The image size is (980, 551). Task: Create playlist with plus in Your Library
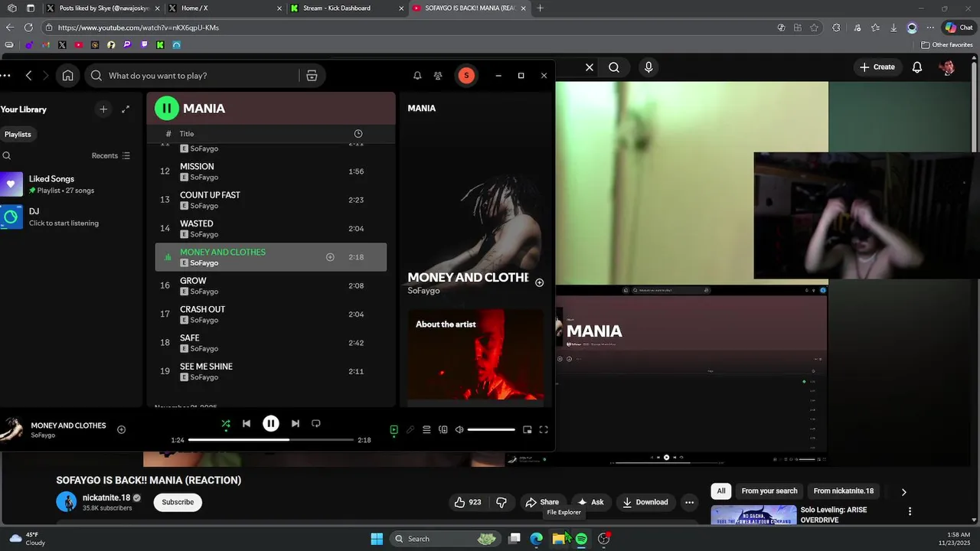[103, 109]
